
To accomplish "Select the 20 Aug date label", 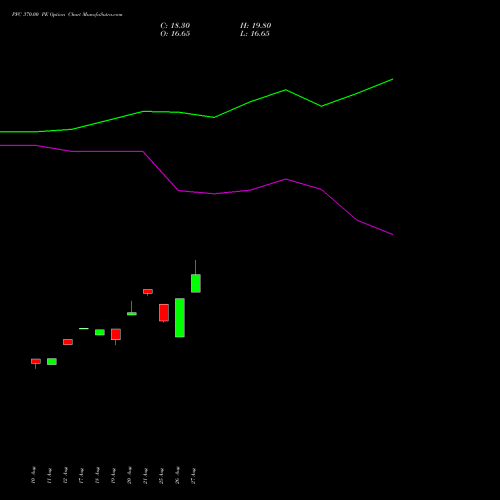I will (129, 475).
